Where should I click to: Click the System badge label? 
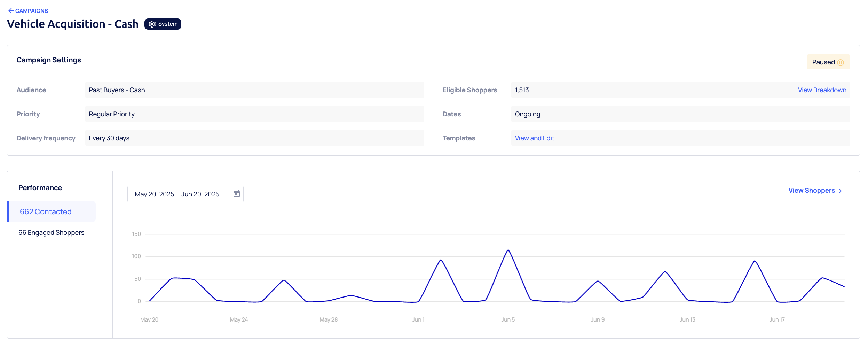click(x=168, y=24)
